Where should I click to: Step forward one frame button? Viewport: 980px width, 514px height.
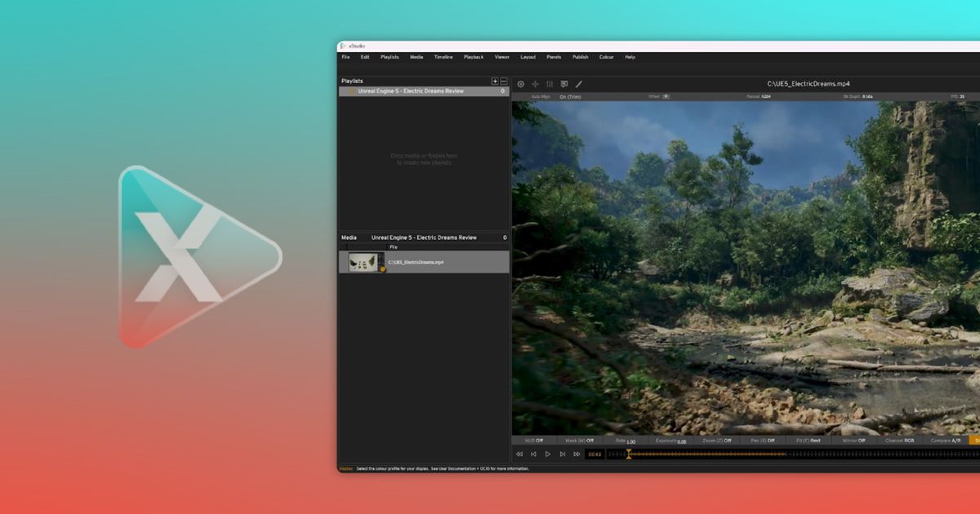[563, 454]
